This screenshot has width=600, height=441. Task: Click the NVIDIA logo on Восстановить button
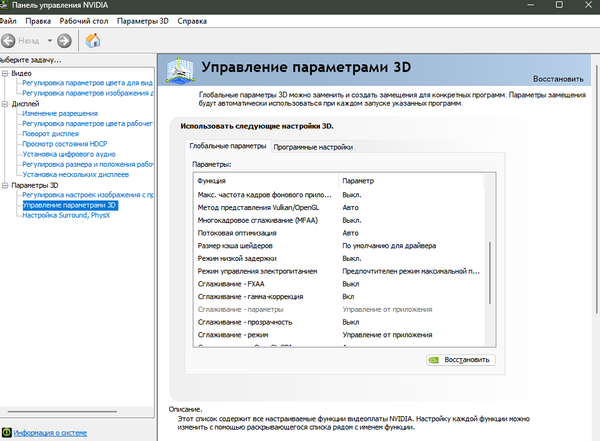(x=434, y=360)
